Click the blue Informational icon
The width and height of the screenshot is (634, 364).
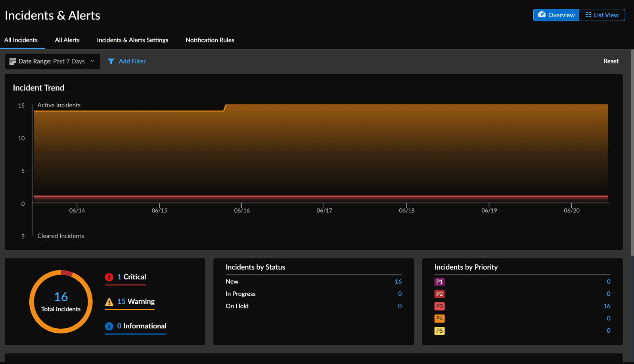pyautogui.click(x=109, y=326)
